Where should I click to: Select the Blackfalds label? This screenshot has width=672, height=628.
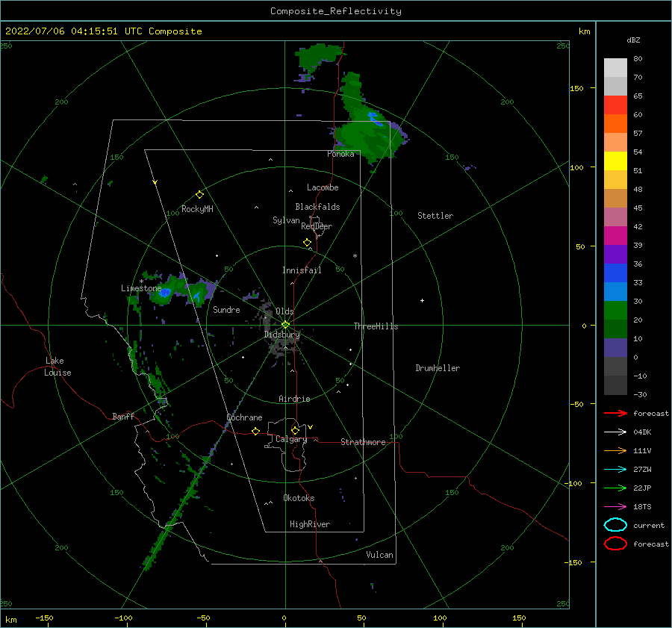pyautogui.click(x=317, y=207)
